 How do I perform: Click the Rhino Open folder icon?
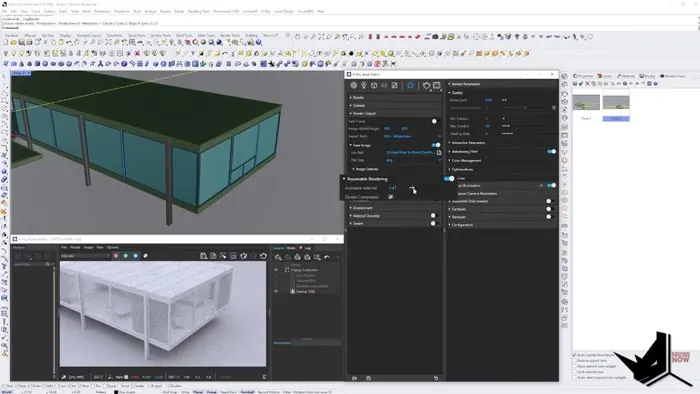13,42
